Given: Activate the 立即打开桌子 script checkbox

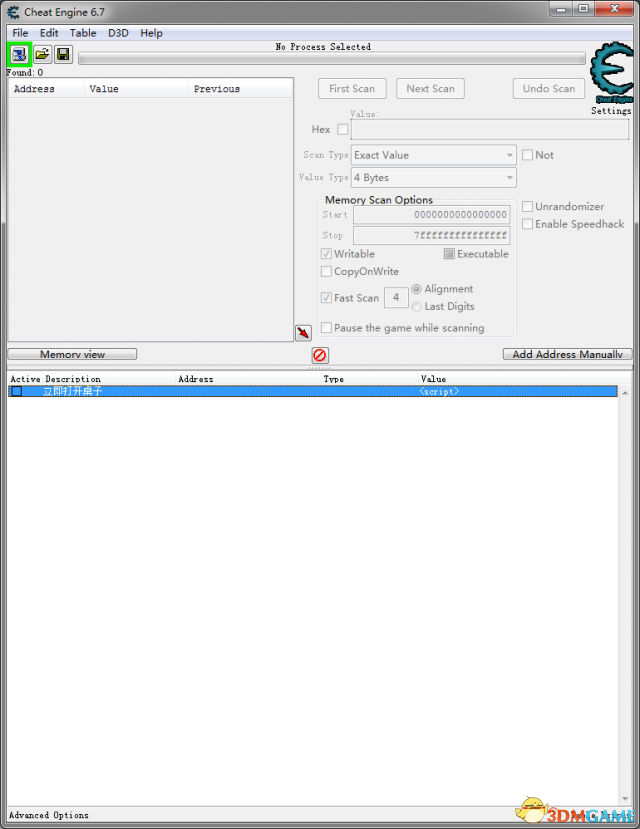Looking at the screenshot, I should tap(17, 391).
